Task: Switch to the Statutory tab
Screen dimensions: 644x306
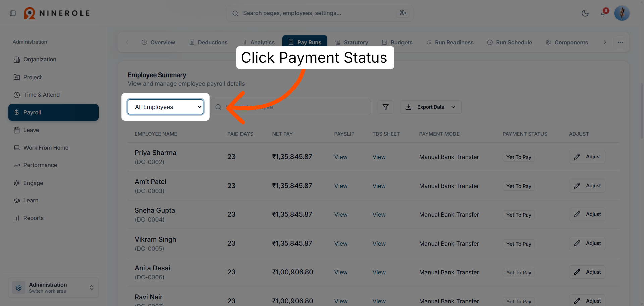Action: pos(352,42)
